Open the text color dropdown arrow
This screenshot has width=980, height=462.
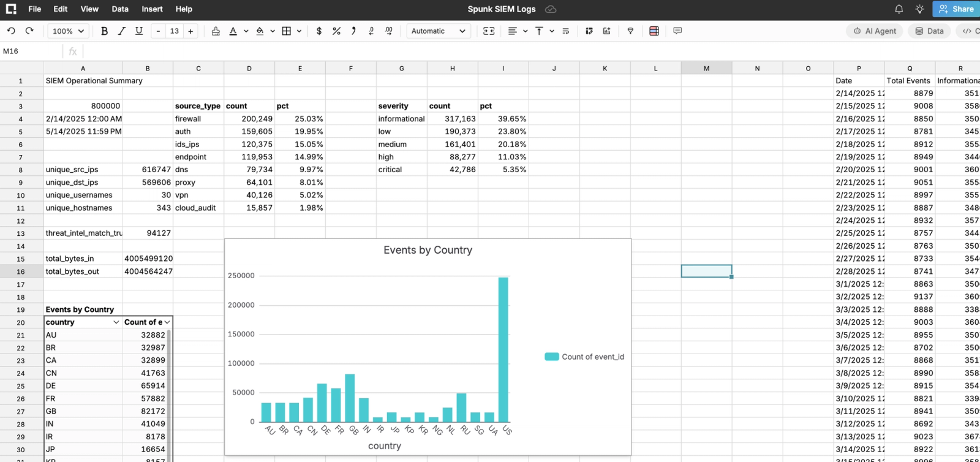tap(246, 31)
